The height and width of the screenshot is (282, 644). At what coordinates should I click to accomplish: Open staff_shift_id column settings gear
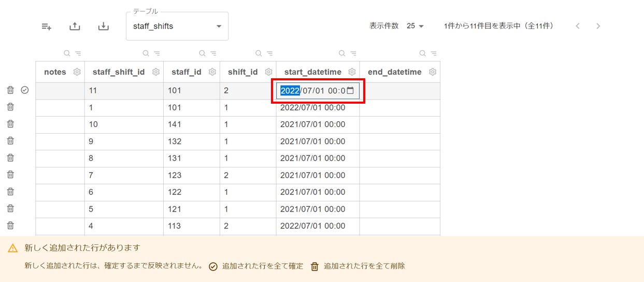pos(156,72)
